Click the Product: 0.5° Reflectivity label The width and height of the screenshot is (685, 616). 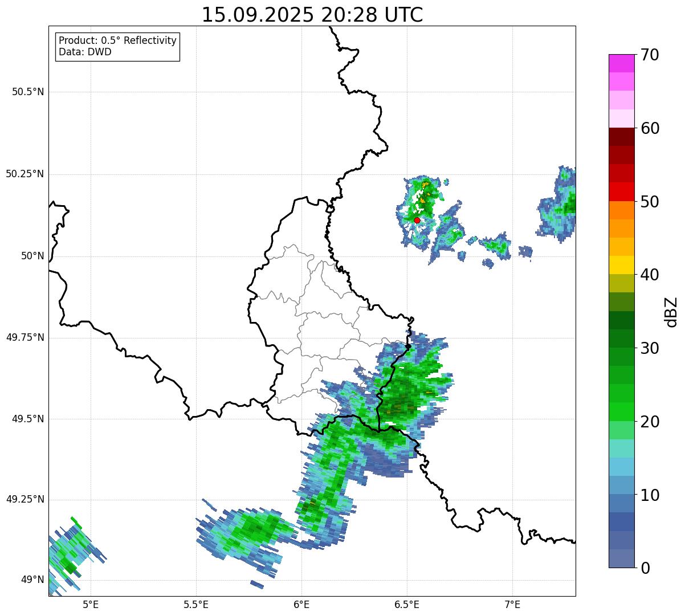[x=117, y=41]
